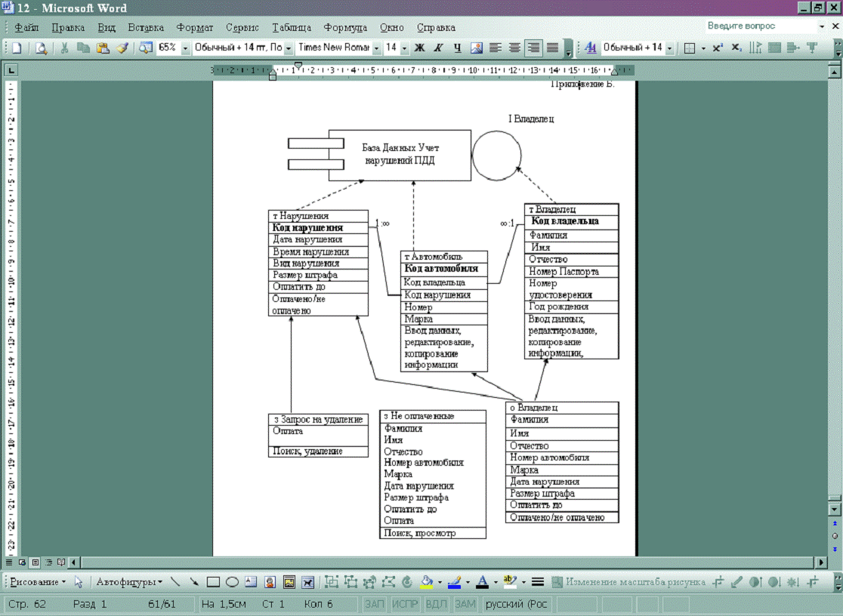Open the Times New Roman font dropdown

click(376, 48)
